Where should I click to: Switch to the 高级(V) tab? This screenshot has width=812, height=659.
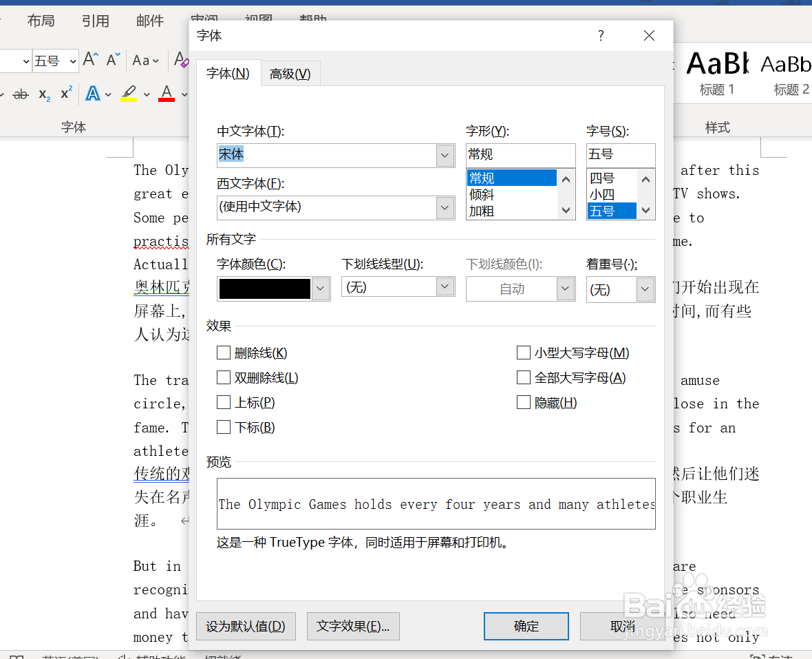pyautogui.click(x=290, y=74)
